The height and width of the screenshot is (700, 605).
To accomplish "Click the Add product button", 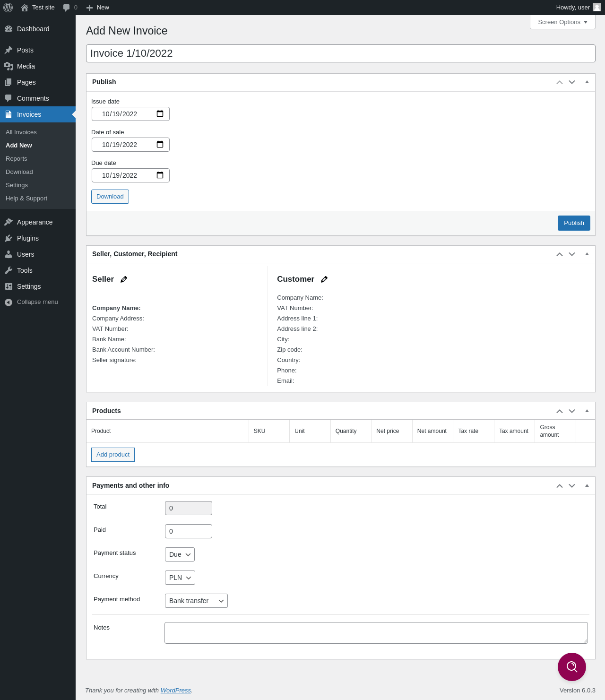I will click(113, 455).
